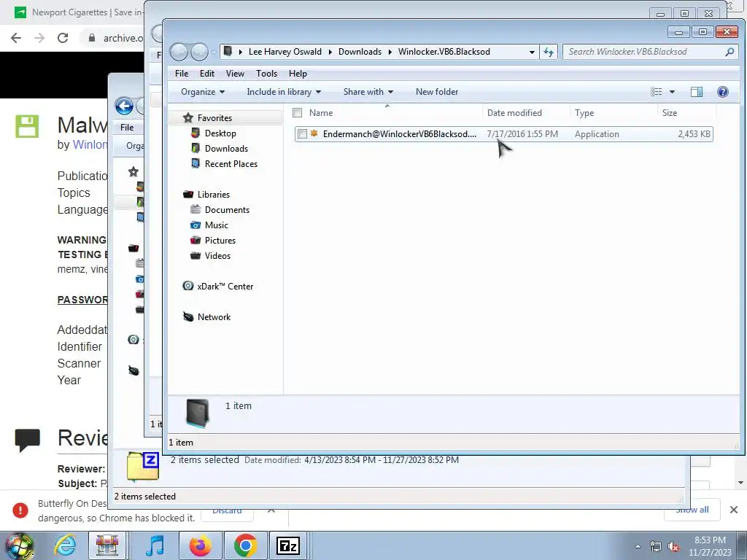747x560 pixels.
Task: Click the Documents library icon
Action: click(x=196, y=209)
